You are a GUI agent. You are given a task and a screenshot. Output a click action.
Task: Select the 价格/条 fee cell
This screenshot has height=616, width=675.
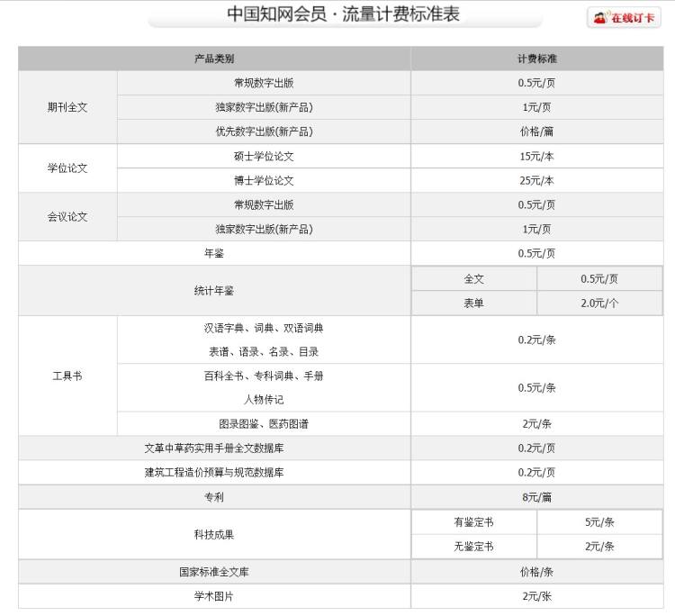(536, 572)
